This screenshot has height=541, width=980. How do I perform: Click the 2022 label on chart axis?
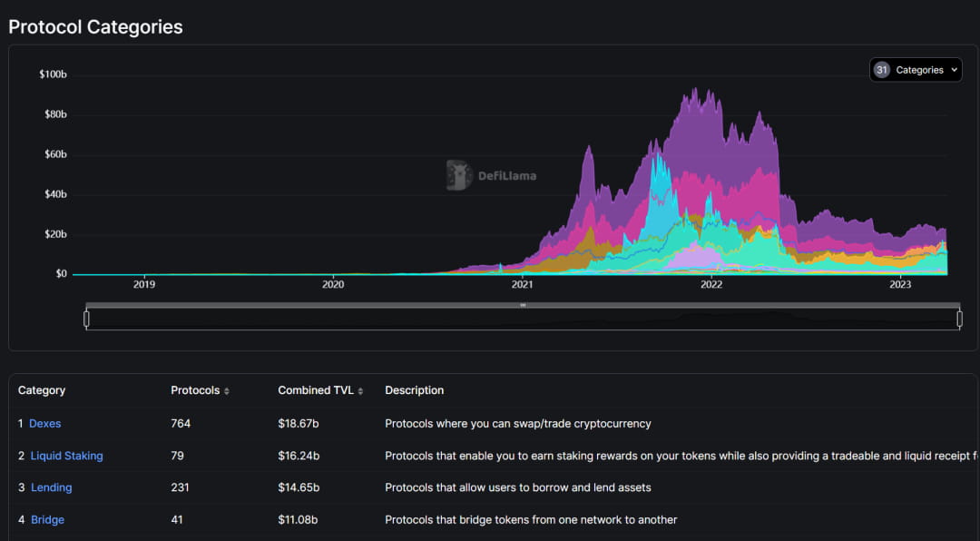(x=711, y=285)
